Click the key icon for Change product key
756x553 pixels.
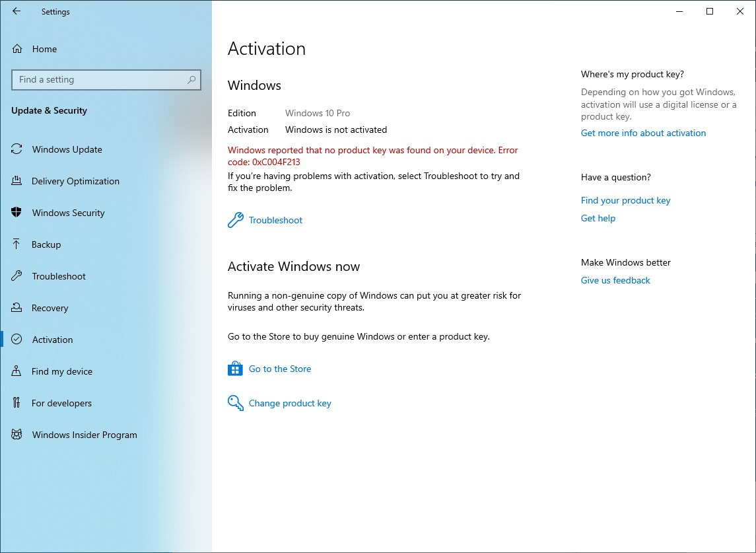235,403
